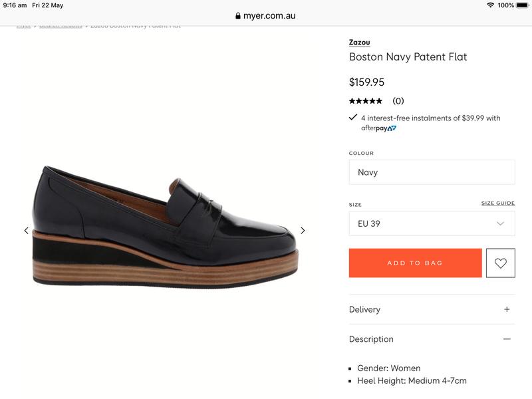The height and width of the screenshot is (399, 532).
Task: Open the Zazou brand link
Action: point(360,43)
